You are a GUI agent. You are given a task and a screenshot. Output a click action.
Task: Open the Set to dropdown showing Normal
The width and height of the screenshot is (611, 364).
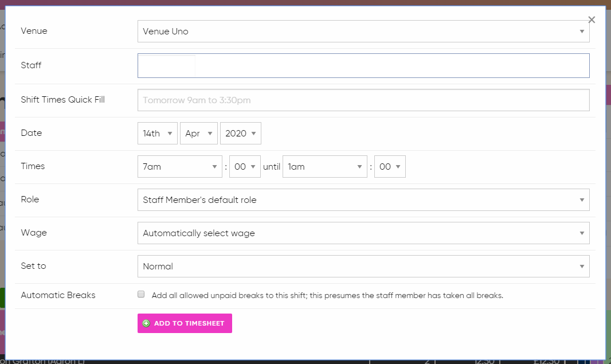[363, 266]
